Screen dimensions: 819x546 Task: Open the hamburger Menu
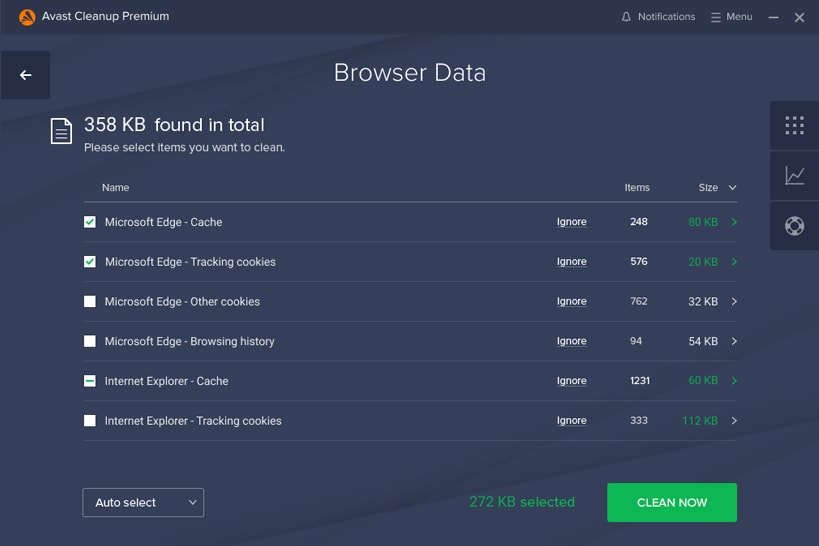731,17
